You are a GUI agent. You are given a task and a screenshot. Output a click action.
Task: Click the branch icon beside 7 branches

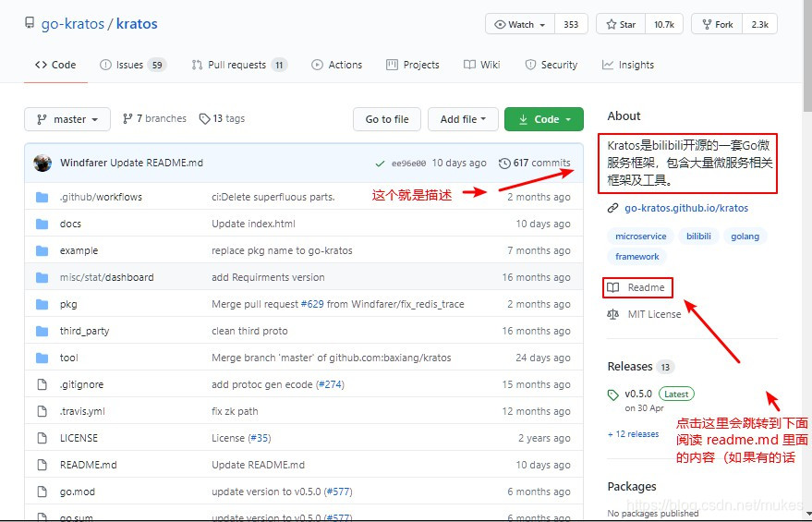[127, 118]
